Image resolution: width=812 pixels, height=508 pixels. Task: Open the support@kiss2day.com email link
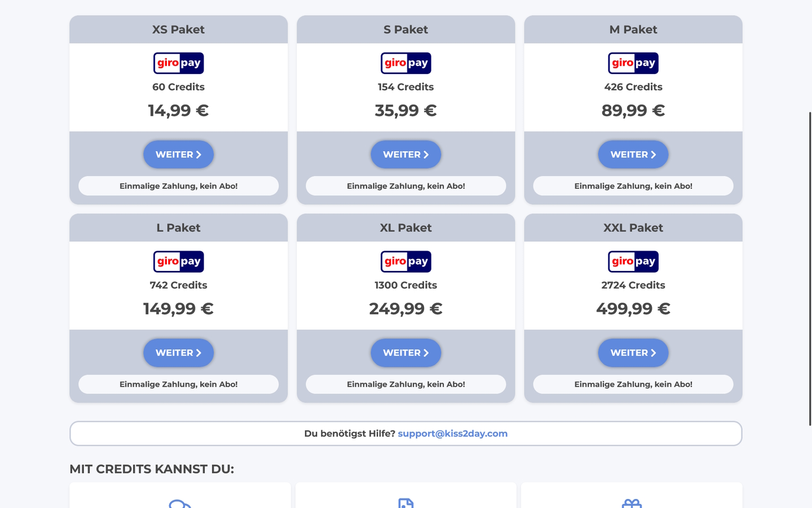[x=452, y=433]
